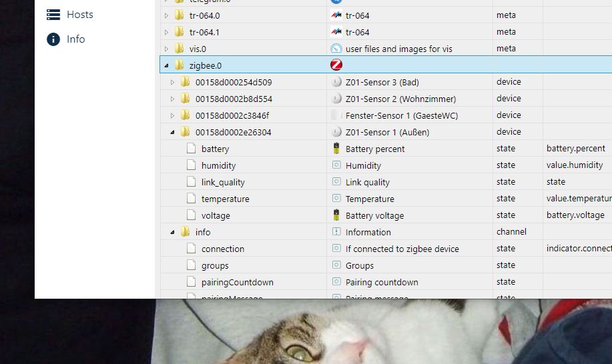Click sensor icon for Z01-Sensor 2 (Wohnzimmer)
This screenshot has height=364, width=612.
click(336, 99)
